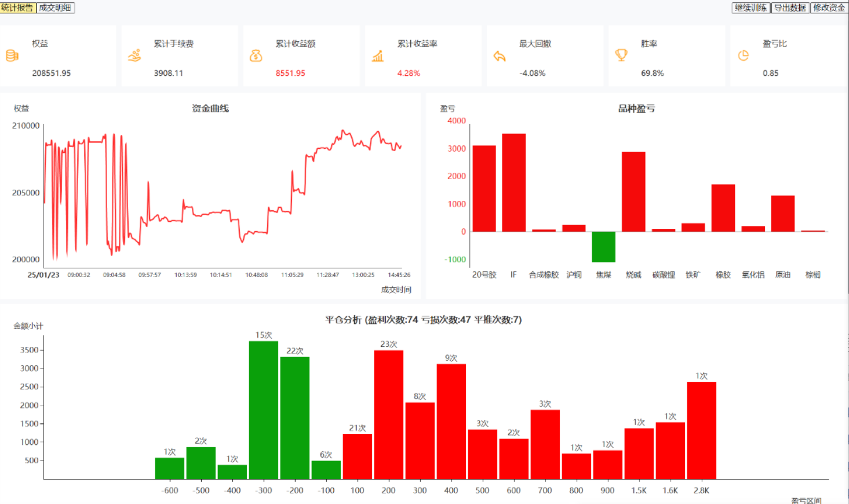Screen dimensions: 849x504
Task: Click the 原油 red bar
Action: (783, 214)
